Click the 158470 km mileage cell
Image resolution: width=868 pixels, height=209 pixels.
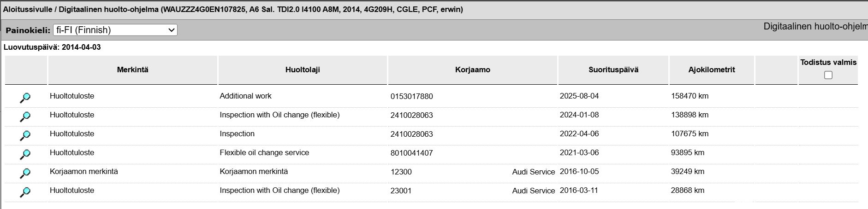tap(690, 96)
